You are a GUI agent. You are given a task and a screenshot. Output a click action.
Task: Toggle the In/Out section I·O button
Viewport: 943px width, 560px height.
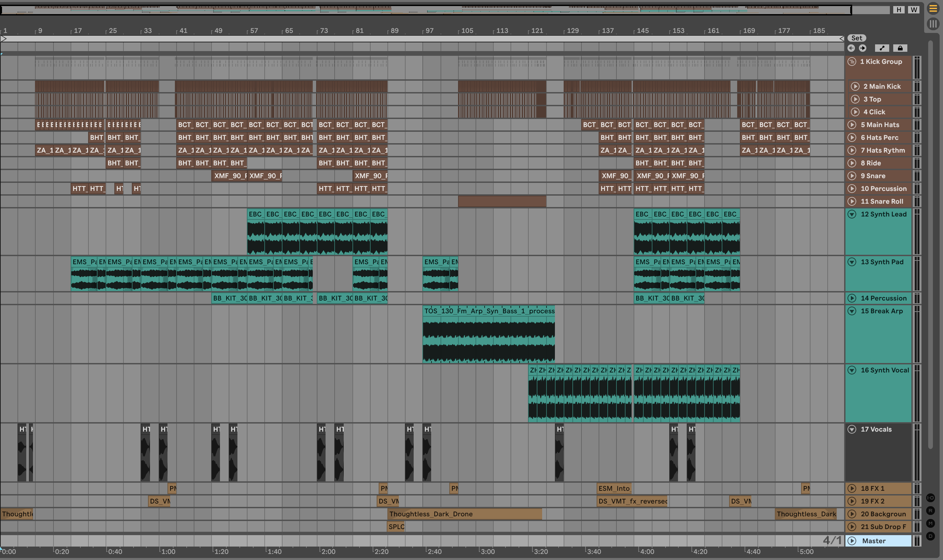click(931, 498)
